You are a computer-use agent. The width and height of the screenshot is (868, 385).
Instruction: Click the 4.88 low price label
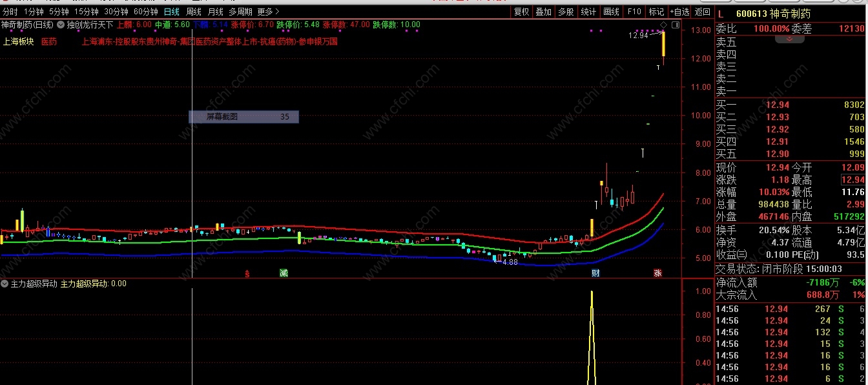510,262
